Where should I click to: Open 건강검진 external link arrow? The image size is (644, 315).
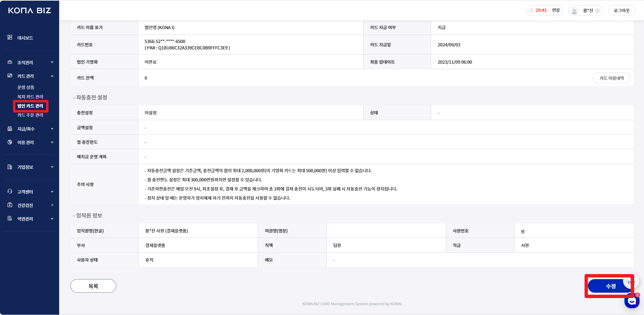[x=52, y=205]
